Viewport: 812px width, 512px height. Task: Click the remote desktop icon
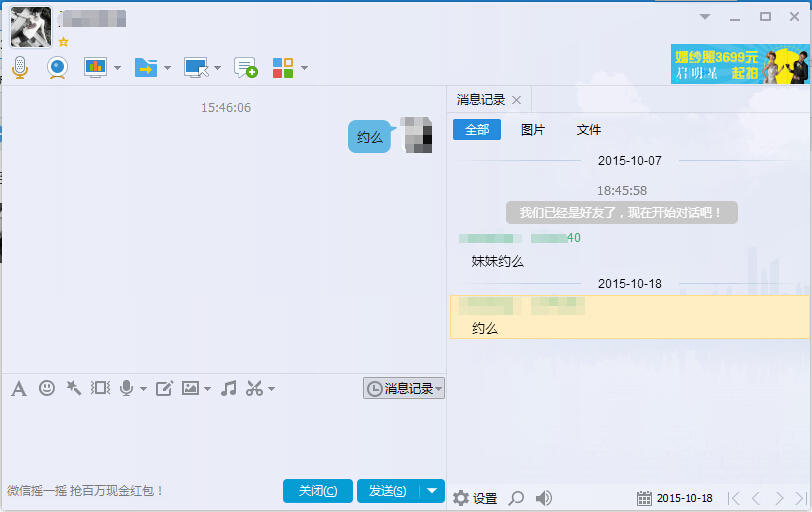pyautogui.click(x=196, y=67)
